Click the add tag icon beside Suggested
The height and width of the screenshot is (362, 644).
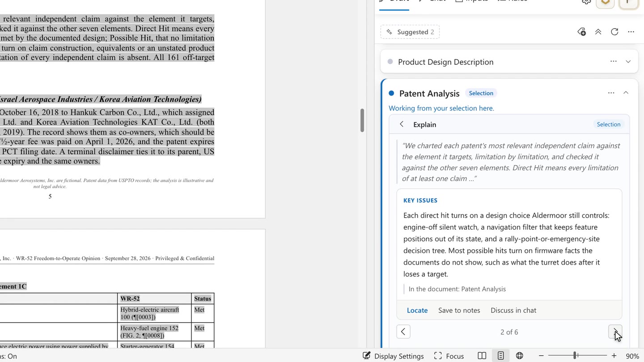coord(581,32)
